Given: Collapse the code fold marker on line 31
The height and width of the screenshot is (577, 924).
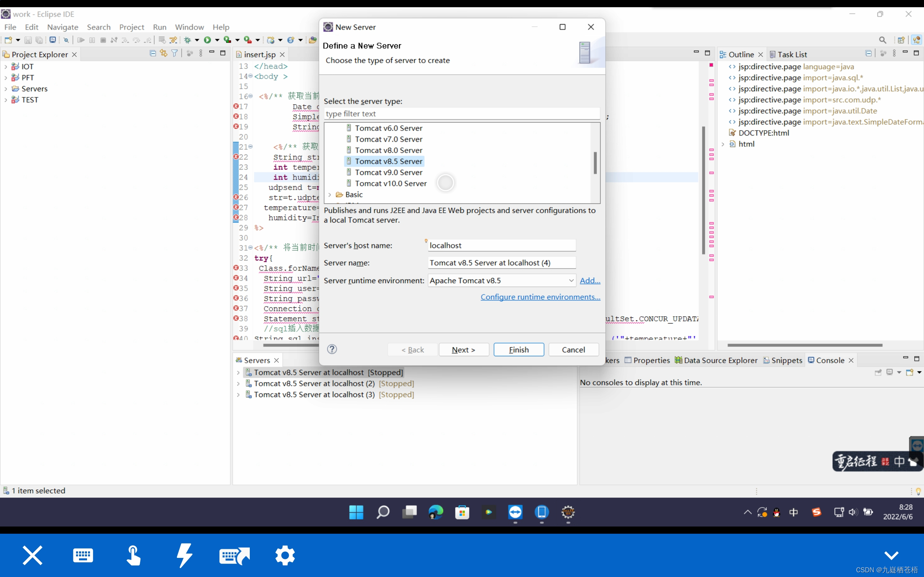Looking at the screenshot, I should (x=250, y=248).
